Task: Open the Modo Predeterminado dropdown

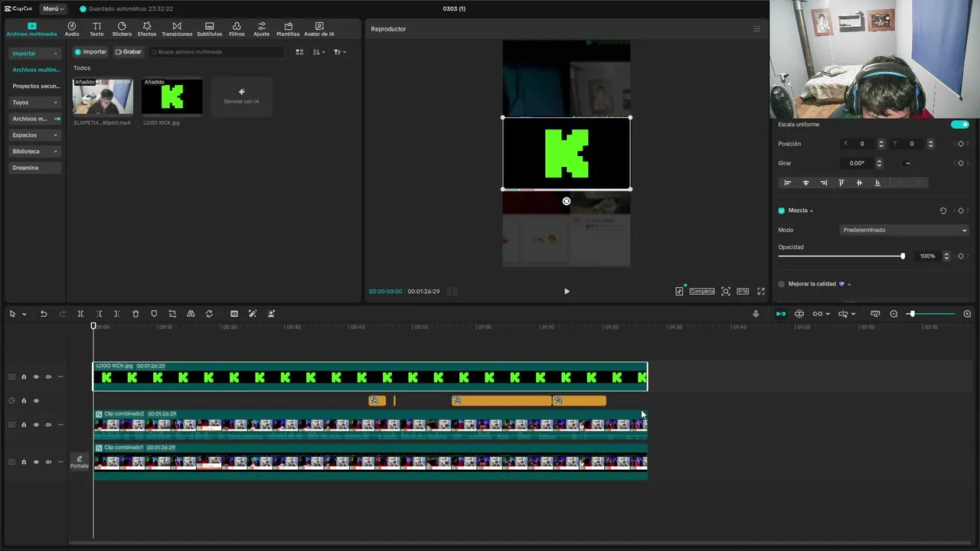Action: tap(904, 230)
